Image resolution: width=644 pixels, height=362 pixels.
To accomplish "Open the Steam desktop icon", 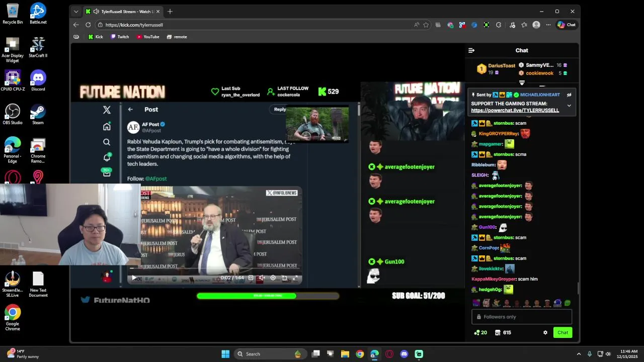I will pos(38,114).
